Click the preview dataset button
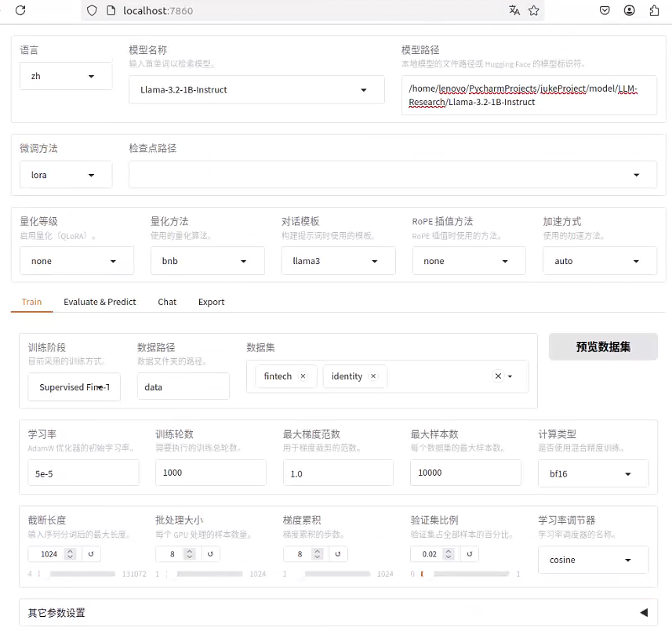The width and height of the screenshot is (672, 631). pos(602,346)
